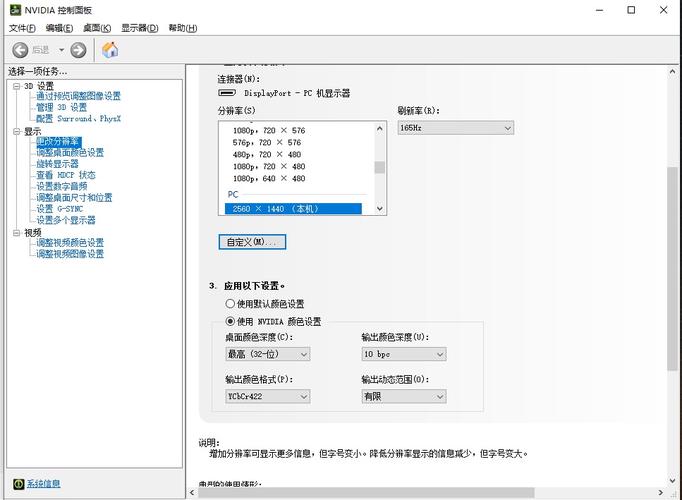Open the 桌面(K) menu
The width and height of the screenshot is (682, 500).
pos(97,28)
